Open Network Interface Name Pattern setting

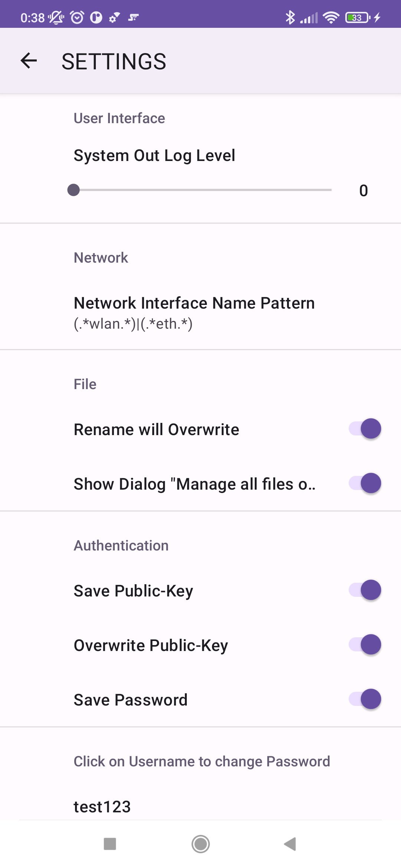tap(194, 312)
